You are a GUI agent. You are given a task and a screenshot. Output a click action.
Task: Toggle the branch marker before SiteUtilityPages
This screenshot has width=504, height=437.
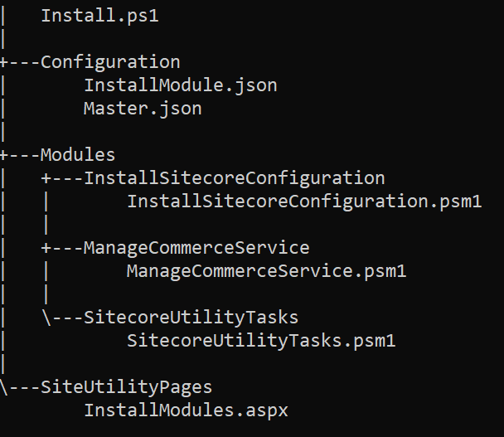point(5,386)
